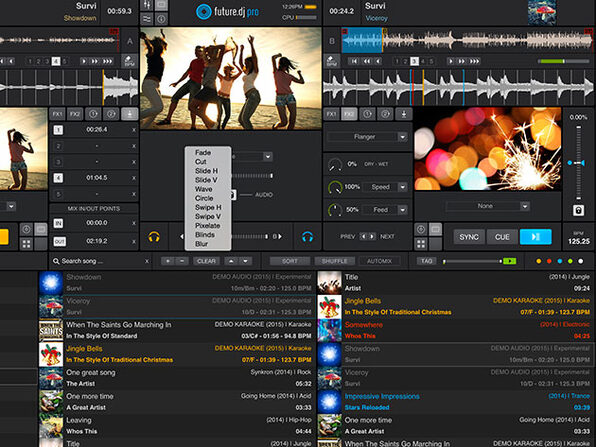This screenshot has height=447, width=596.
Task: Choose Fade transition from list
Action: (203, 152)
